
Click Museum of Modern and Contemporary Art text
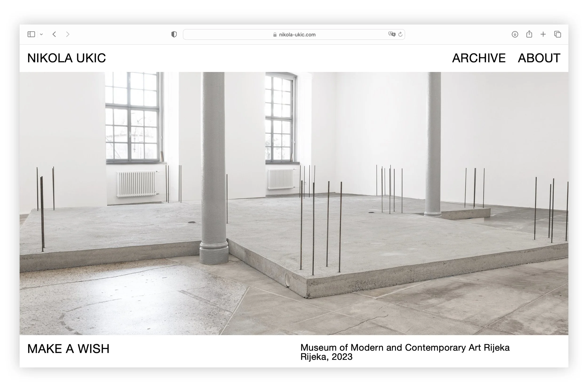405,348
